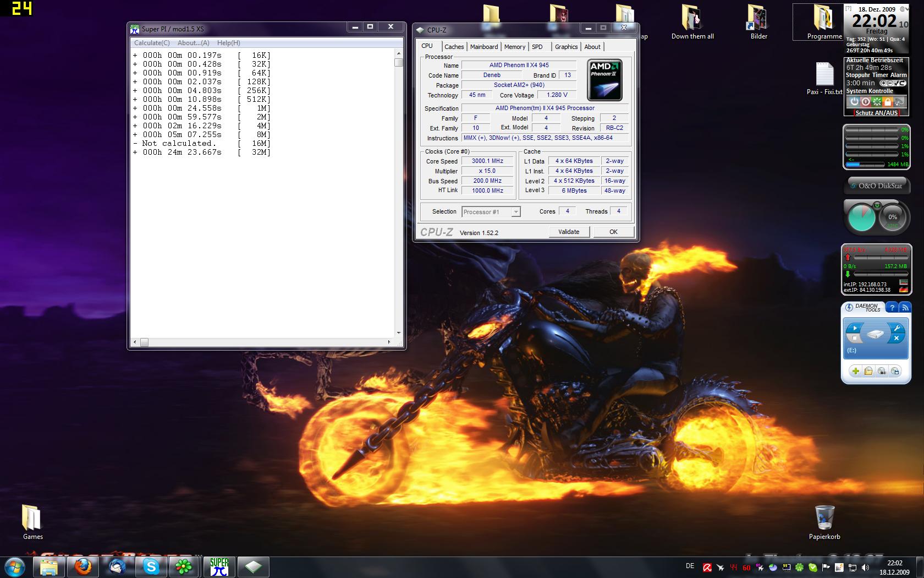924x578 pixels.
Task: Click the DAEMON Tools stop unmount button
Action: click(854, 338)
